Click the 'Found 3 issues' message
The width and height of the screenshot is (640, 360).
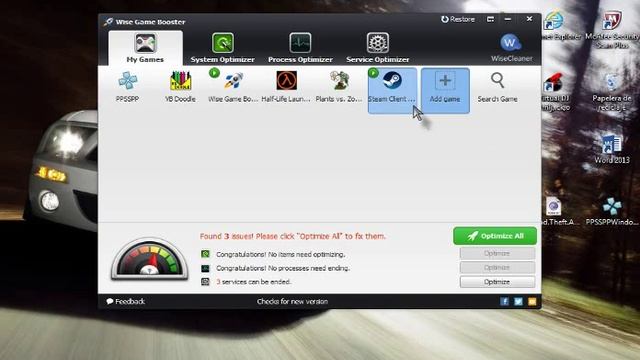(293, 236)
